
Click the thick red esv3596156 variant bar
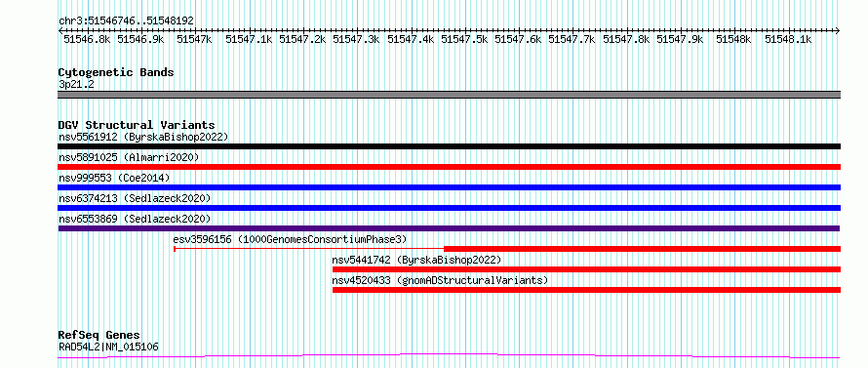point(642,249)
